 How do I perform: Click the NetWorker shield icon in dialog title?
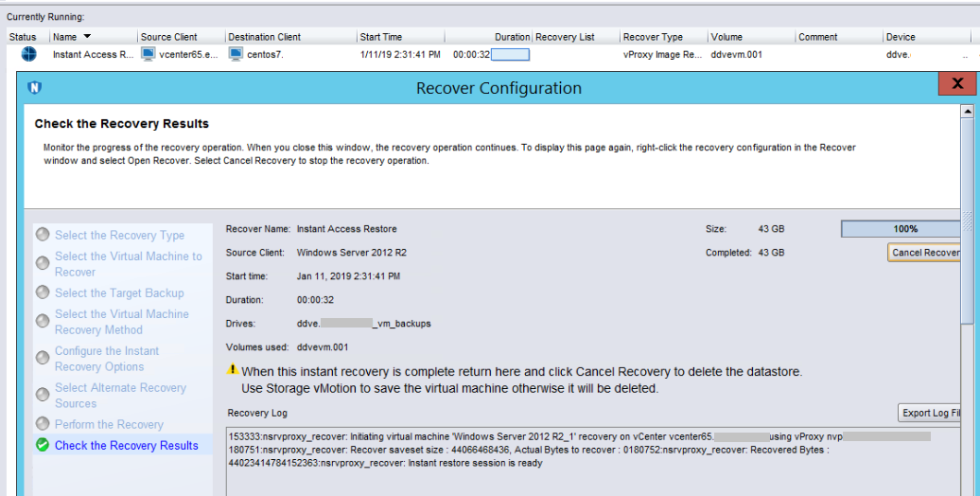point(36,88)
